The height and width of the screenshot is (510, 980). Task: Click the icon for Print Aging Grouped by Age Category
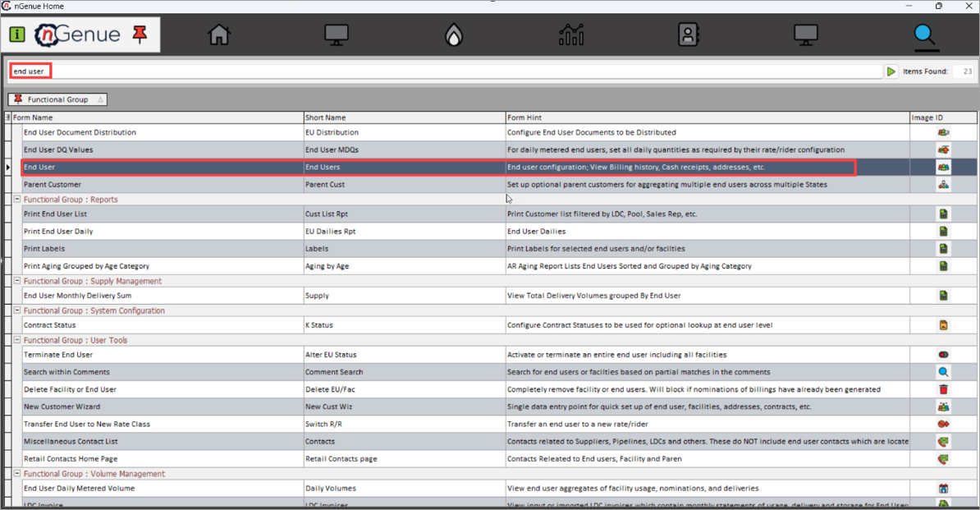pos(943,266)
